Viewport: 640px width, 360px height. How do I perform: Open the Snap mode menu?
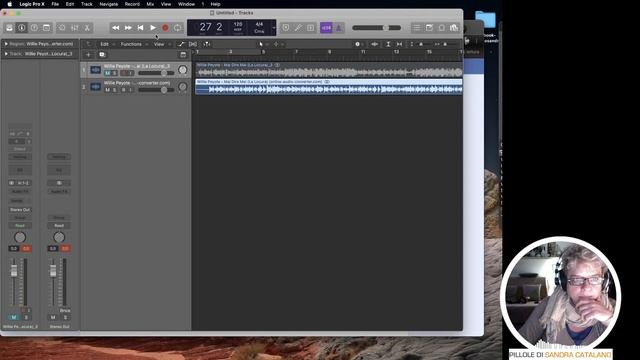pyautogui.click(x=358, y=44)
